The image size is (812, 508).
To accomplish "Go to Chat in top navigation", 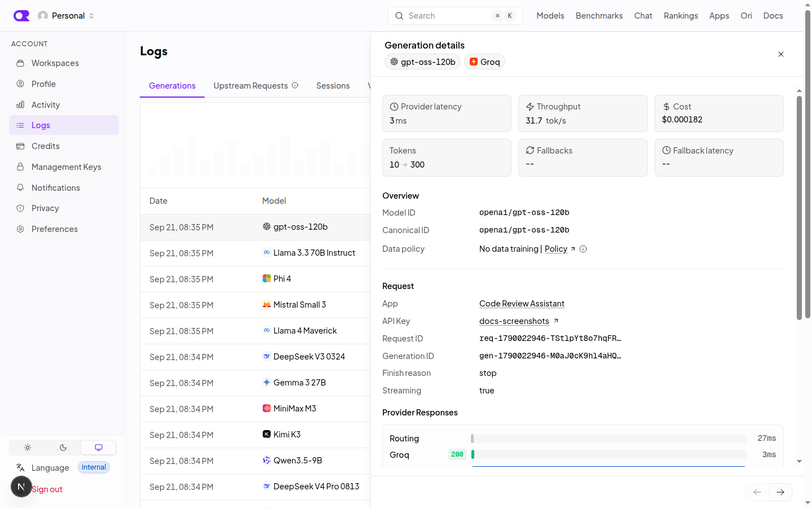I will 643,16.
